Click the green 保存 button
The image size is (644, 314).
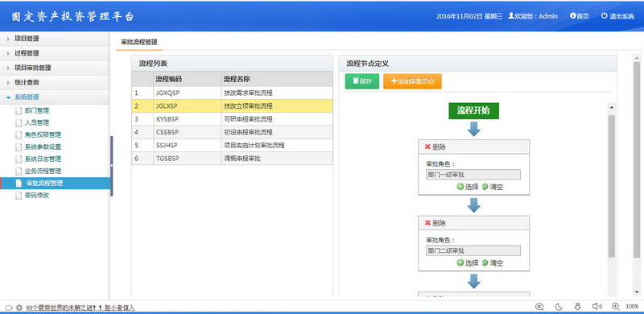(x=361, y=81)
